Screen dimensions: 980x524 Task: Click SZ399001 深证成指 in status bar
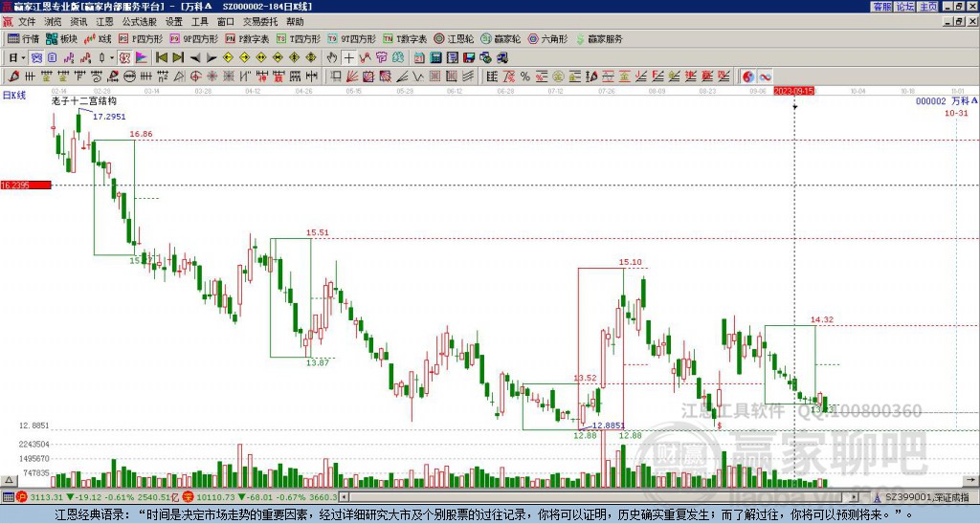click(926, 497)
